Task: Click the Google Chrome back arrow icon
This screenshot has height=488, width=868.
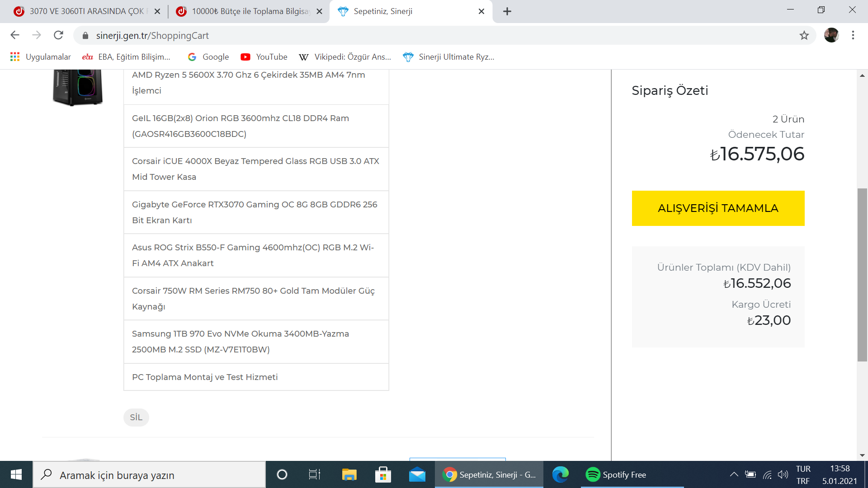Action: pyautogui.click(x=15, y=35)
